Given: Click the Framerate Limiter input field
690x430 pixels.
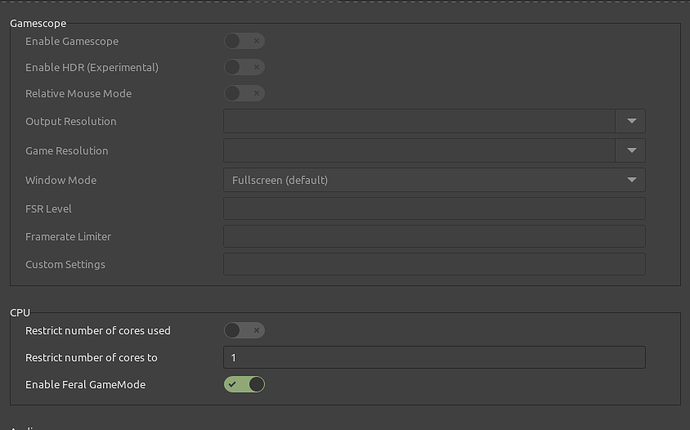Looking at the screenshot, I should coord(433,237).
